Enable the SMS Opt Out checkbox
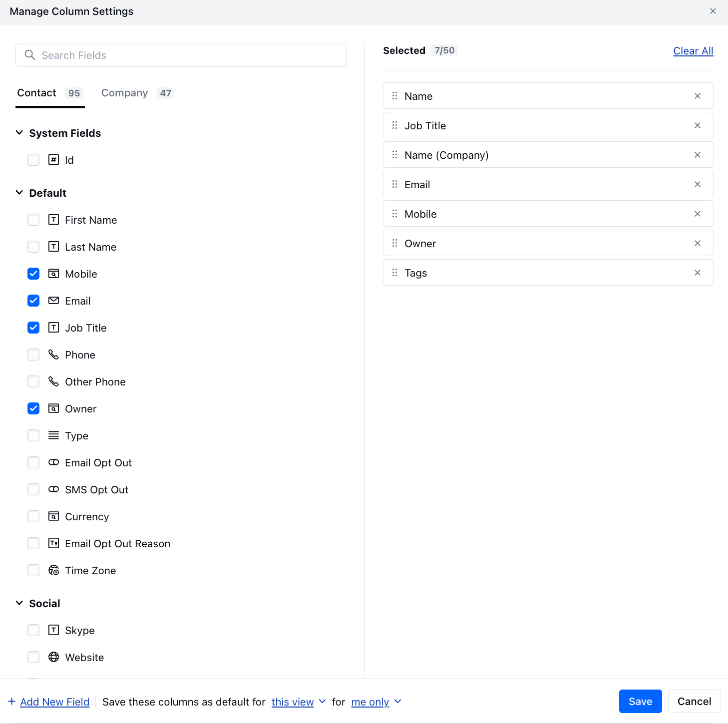Viewport: 728px width, 724px height. tap(33, 489)
